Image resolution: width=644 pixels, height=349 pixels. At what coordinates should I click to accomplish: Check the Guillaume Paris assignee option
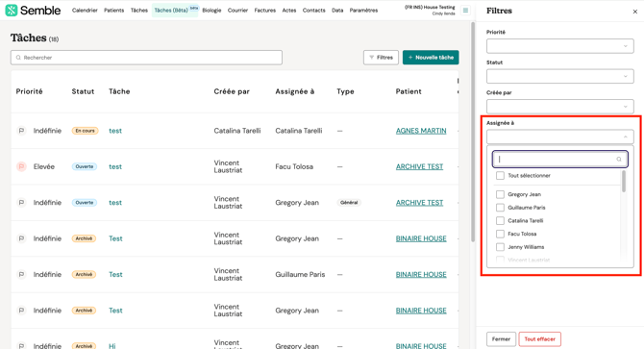500,208
